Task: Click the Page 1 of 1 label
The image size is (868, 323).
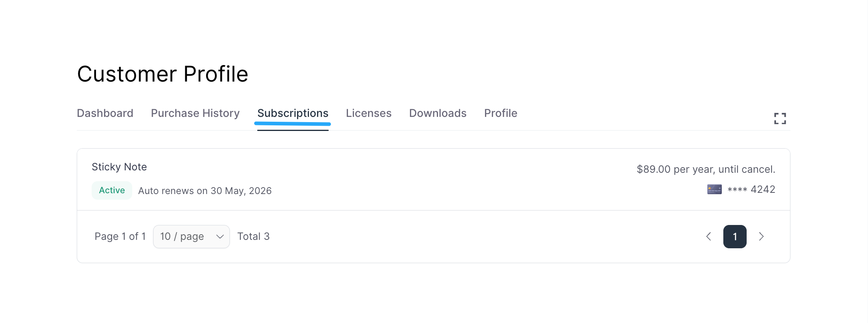Action: 120,237
